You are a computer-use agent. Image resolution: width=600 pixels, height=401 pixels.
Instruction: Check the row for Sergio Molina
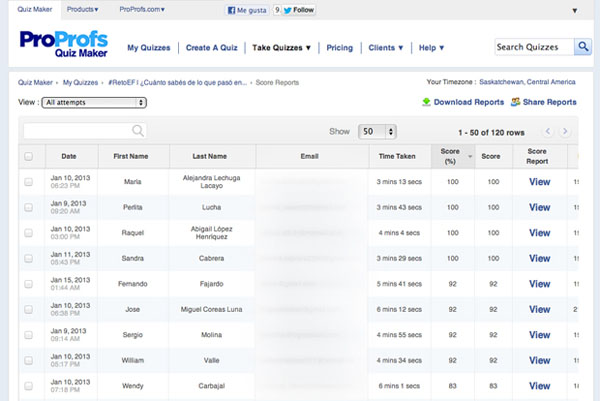coord(29,335)
